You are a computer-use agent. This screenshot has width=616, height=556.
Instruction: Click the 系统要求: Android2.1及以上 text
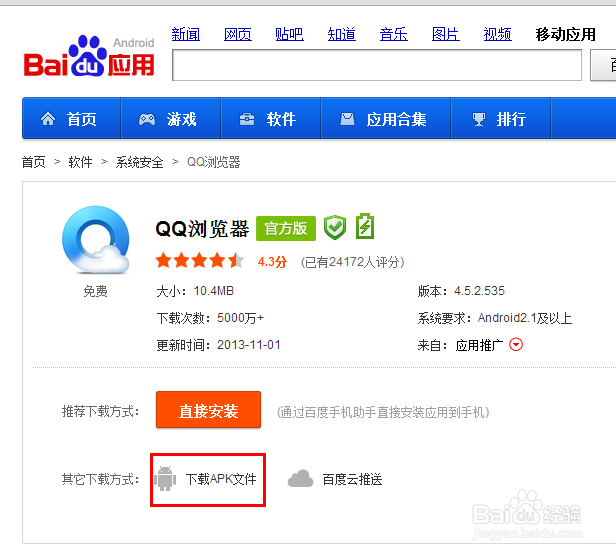coord(495,318)
